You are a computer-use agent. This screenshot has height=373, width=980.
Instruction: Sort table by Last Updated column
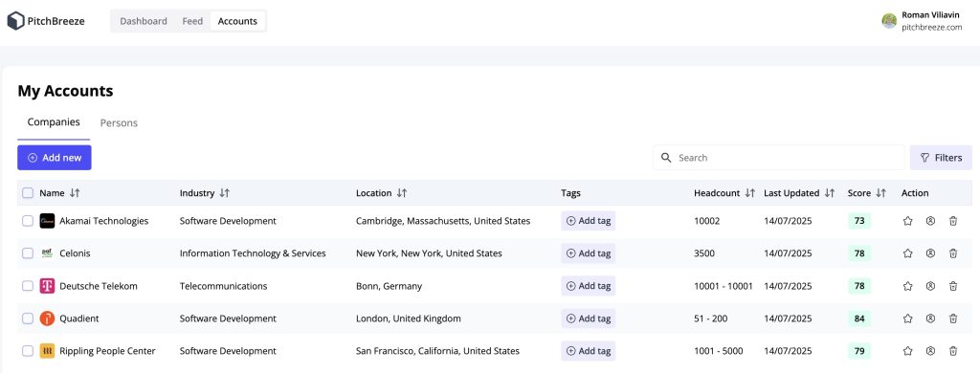tap(830, 193)
